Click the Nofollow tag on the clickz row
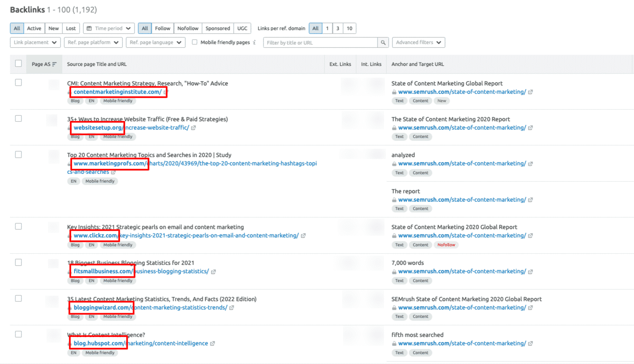The height and width of the screenshot is (364, 634). point(446,245)
